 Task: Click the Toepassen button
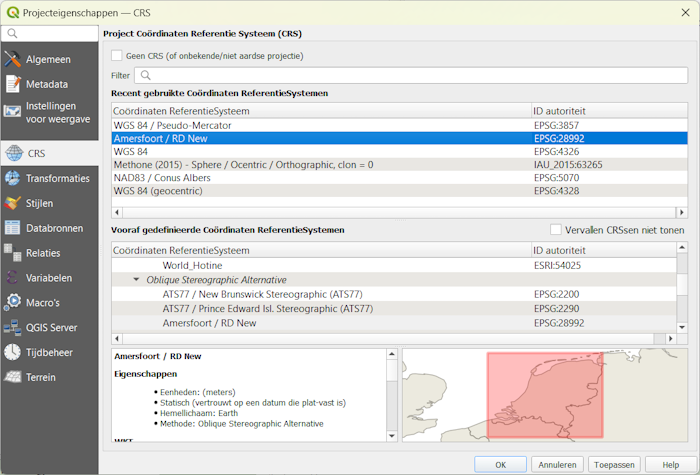tap(614, 465)
